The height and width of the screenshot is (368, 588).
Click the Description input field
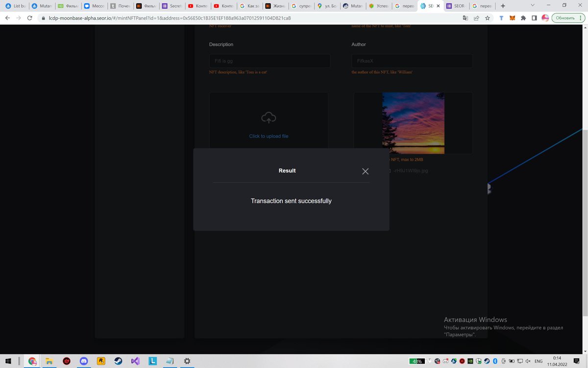click(x=269, y=61)
